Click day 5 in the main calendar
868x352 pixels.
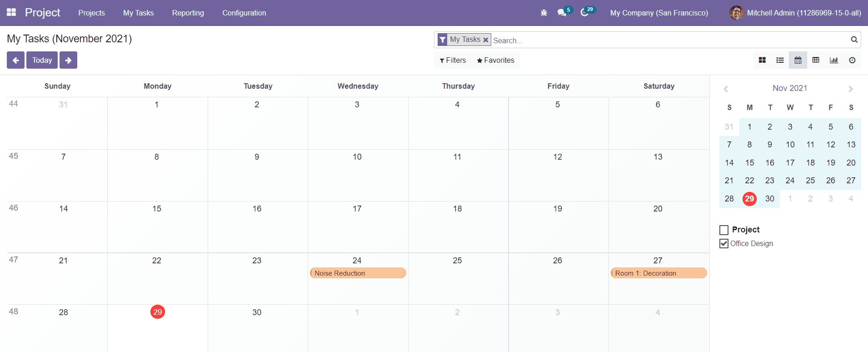tap(558, 105)
